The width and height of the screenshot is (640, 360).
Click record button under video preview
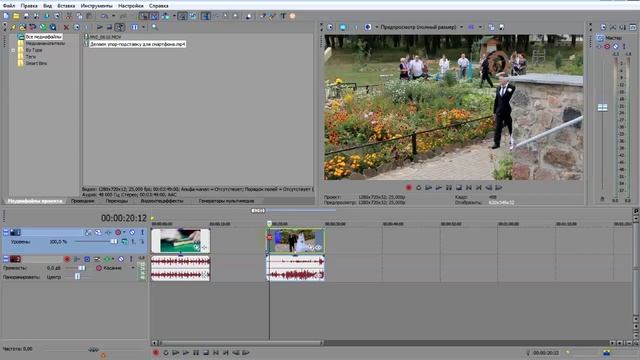click(409, 188)
